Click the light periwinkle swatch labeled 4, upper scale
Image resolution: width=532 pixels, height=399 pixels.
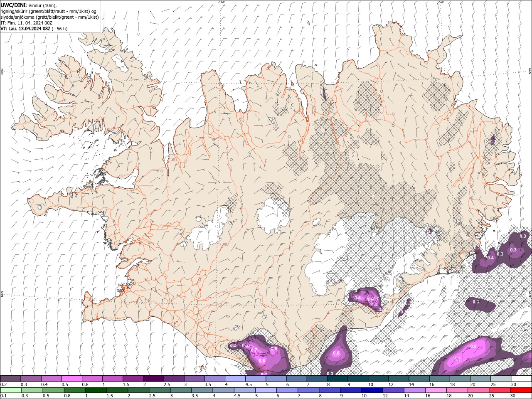(x=235, y=379)
